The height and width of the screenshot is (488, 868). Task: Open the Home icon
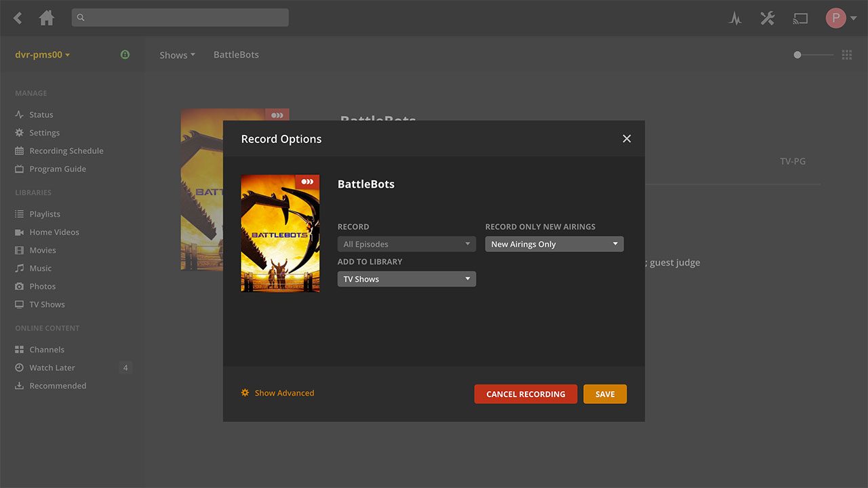coord(47,18)
